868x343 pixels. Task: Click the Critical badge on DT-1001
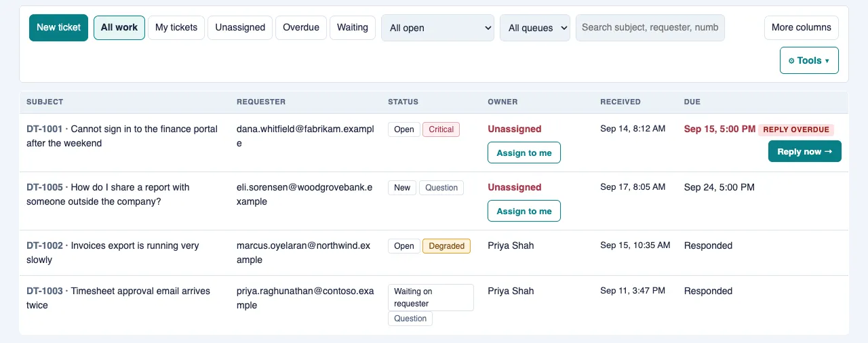click(x=441, y=129)
